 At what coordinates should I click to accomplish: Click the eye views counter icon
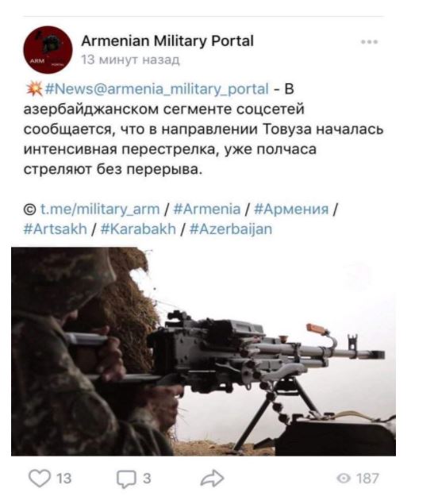[344, 479]
